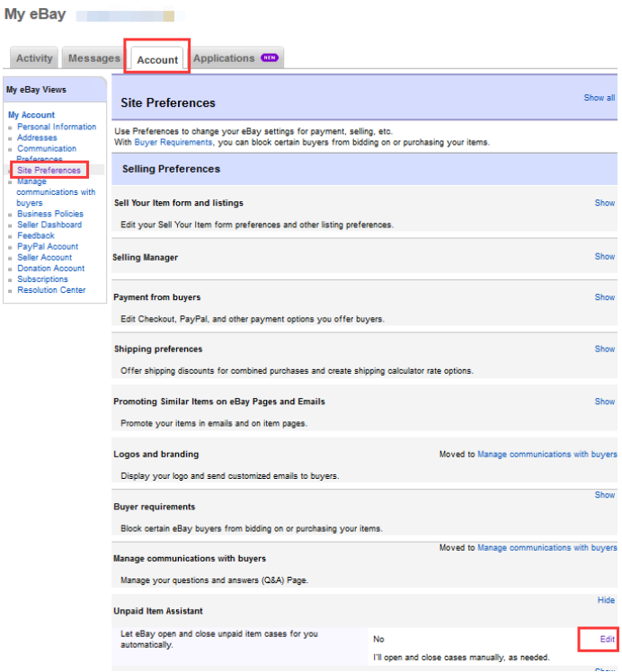Show Shipping preferences options

pos(605,349)
